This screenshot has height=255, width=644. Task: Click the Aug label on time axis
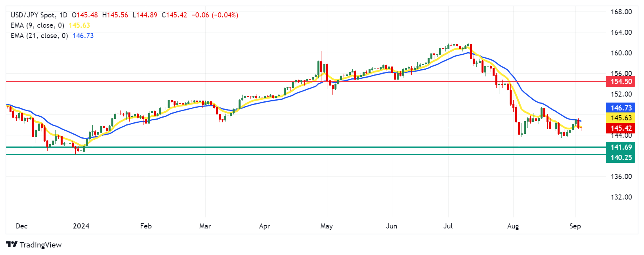[x=513, y=226]
